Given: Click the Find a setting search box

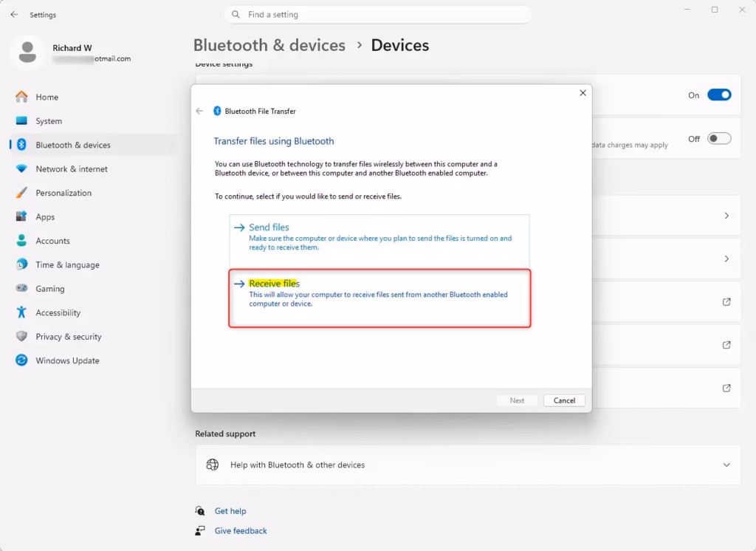Looking at the screenshot, I should (x=378, y=15).
